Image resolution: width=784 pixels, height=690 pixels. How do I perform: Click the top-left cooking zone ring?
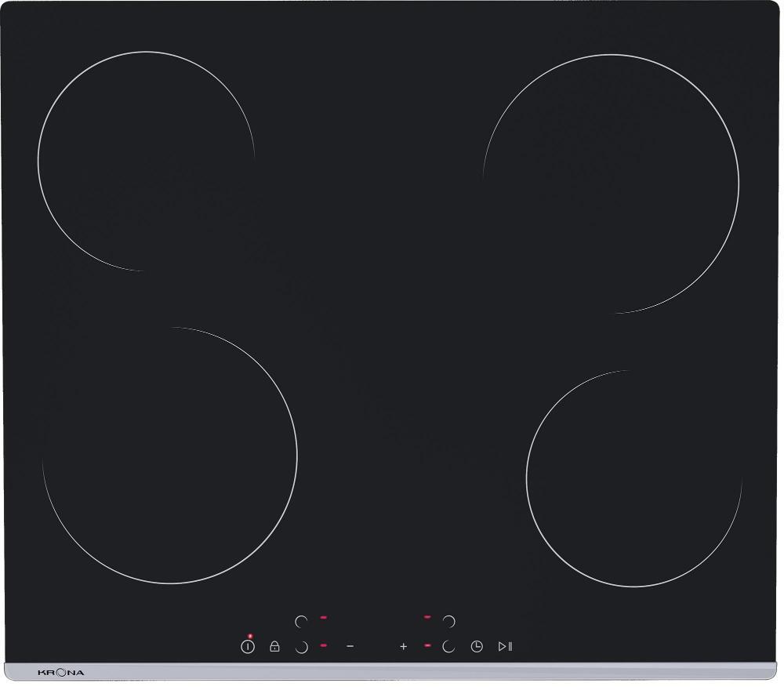tap(145, 161)
